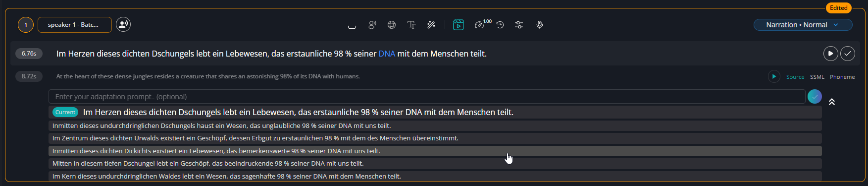Choose suggestion starting 'Im Kern dieses undurchdringlichen Waldes'
868x186 pixels.
435,176
